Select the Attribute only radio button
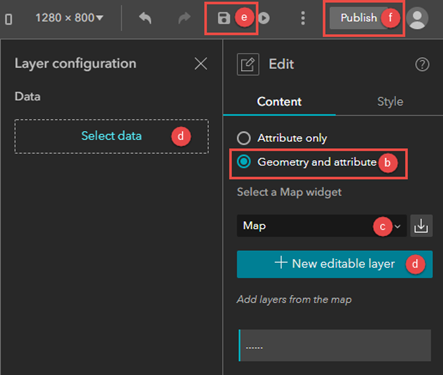443x375 pixels. [244, 138]
